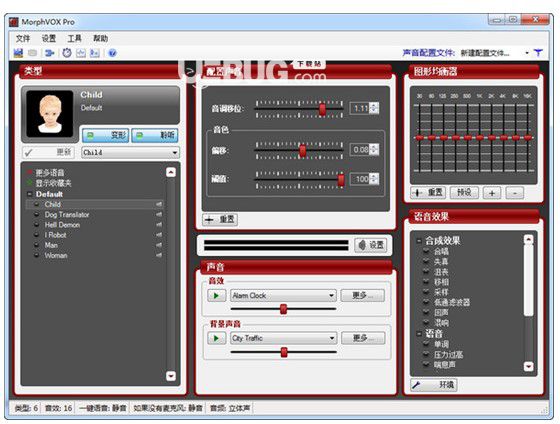
Task: Select the Woman voice
Action: pos(56,255)
